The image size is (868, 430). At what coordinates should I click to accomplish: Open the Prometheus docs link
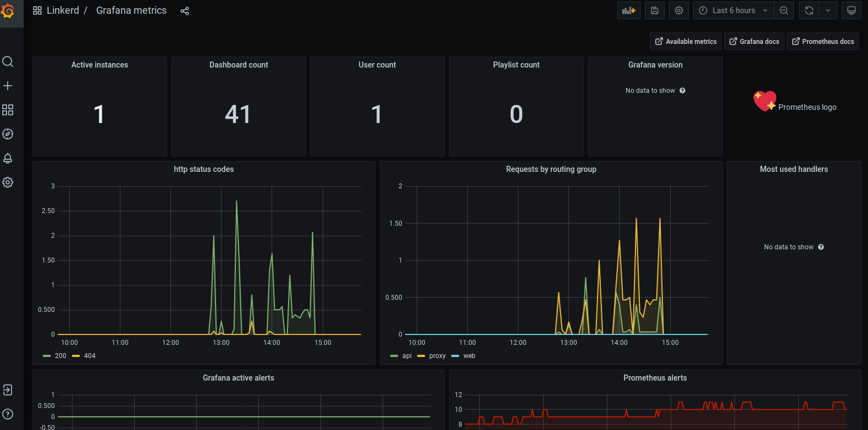[823, 41]
